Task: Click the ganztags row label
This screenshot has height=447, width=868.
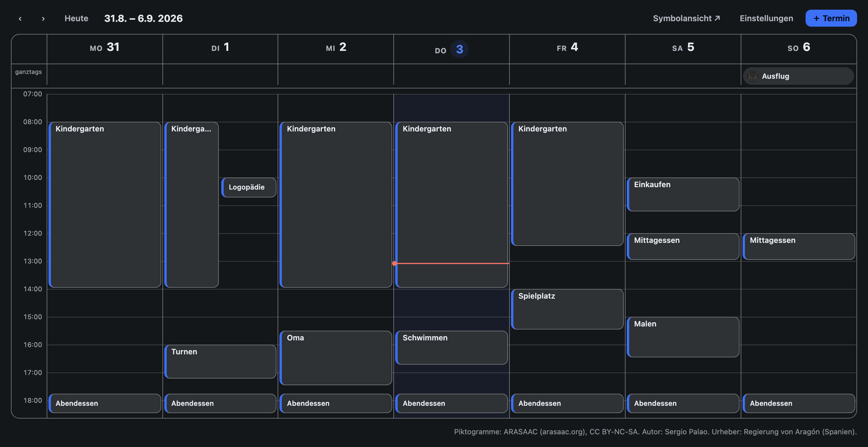Action: (x=28, y=72)
